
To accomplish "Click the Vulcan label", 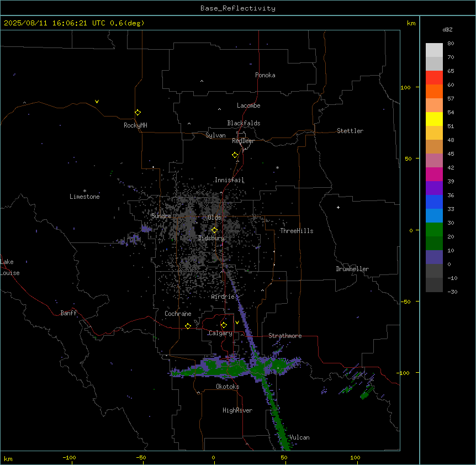I will click(300, 437).
